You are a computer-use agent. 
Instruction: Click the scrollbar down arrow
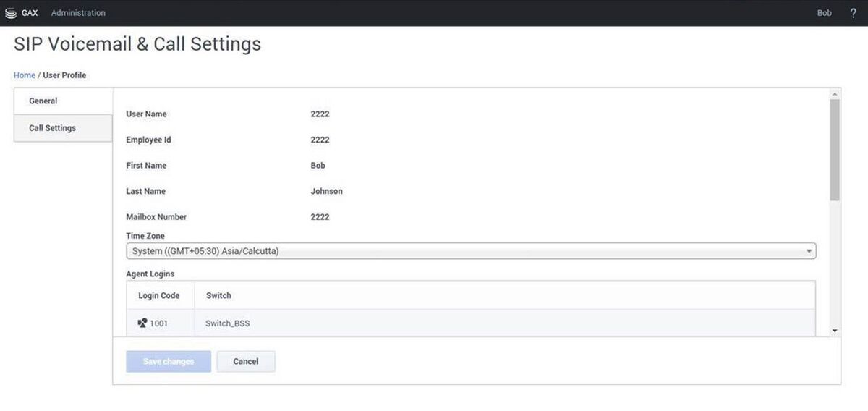[835, 330]
